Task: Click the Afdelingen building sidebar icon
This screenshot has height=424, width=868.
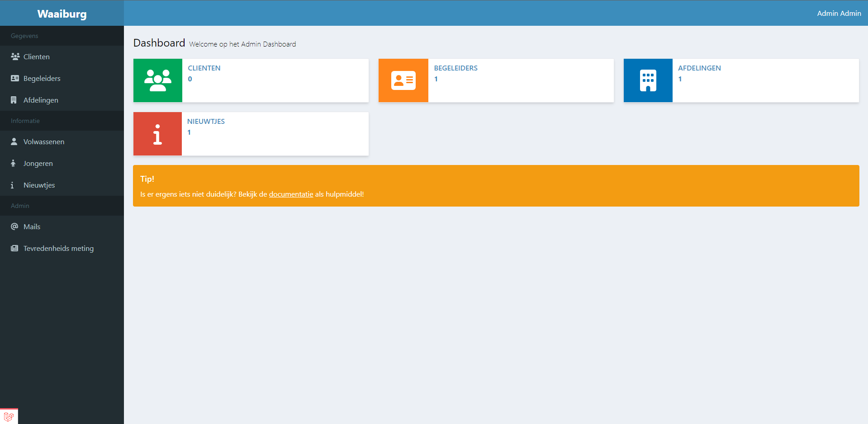Action: click(x=14, y=100)
